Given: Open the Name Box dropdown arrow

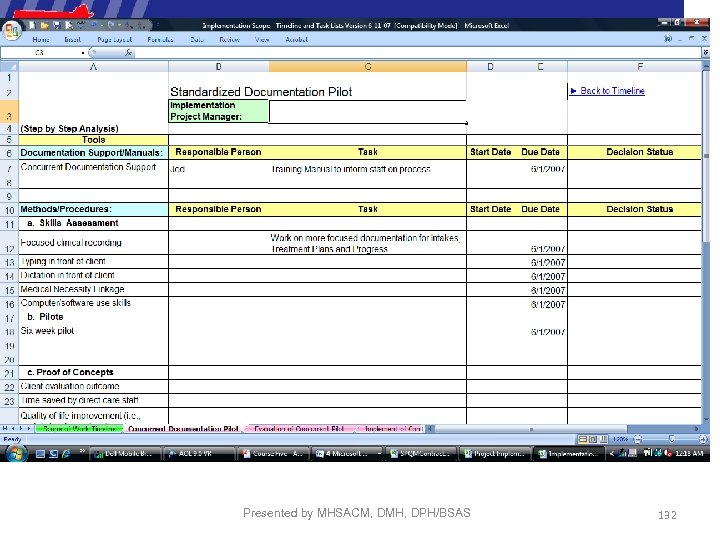Looking at the screenshot, I should 83,53.
